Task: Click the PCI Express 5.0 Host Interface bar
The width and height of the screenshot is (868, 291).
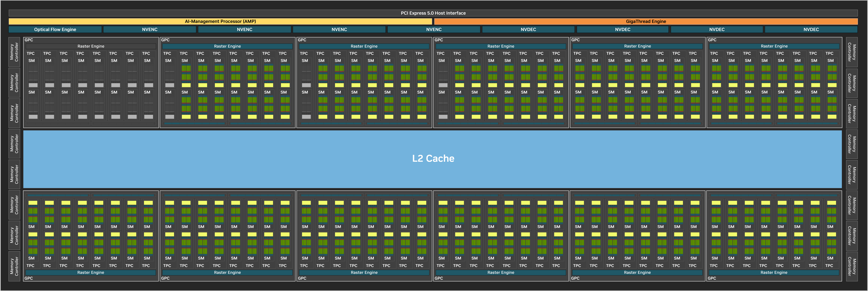Action: pyautogui.click(x=433, y=13)
